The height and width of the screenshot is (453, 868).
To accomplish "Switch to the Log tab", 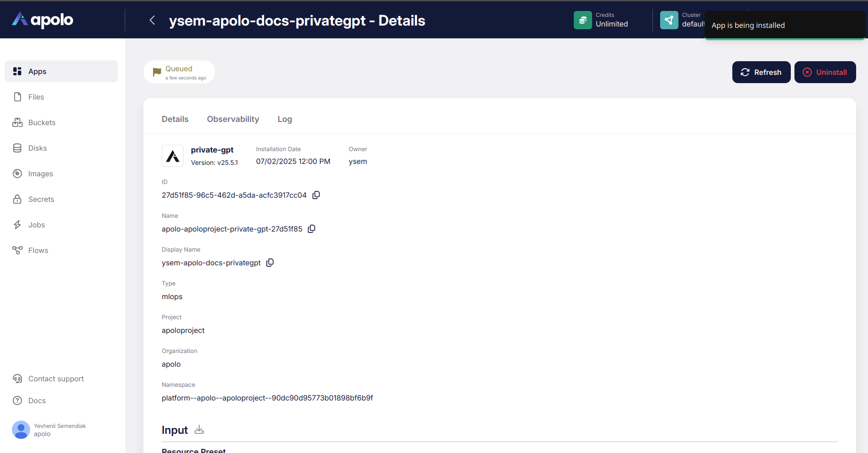I will 285,119.
